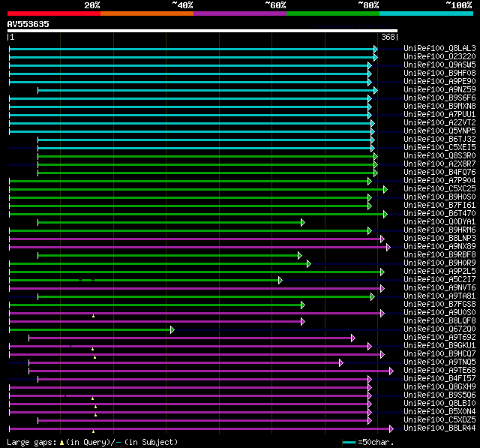Select the UniRef100_C5XC25 subject label
Image resolution: width=480 pixels, height=448 pixels.
click(439, 189)
